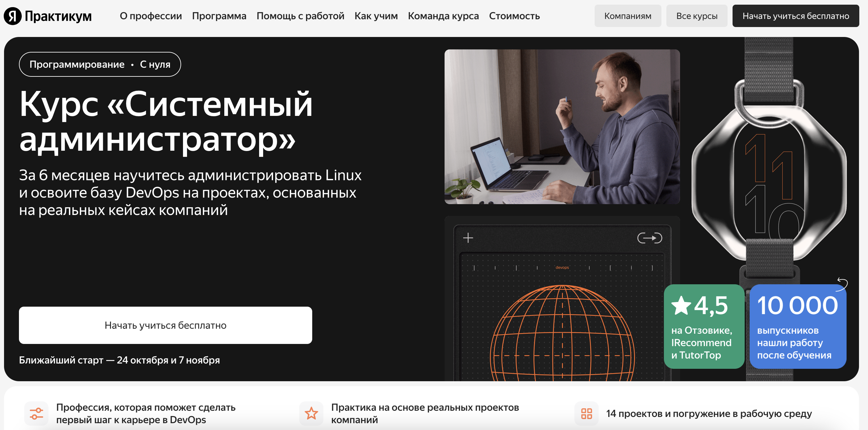Click the Компаниям button
868x430 pixels.
(628, 16)
